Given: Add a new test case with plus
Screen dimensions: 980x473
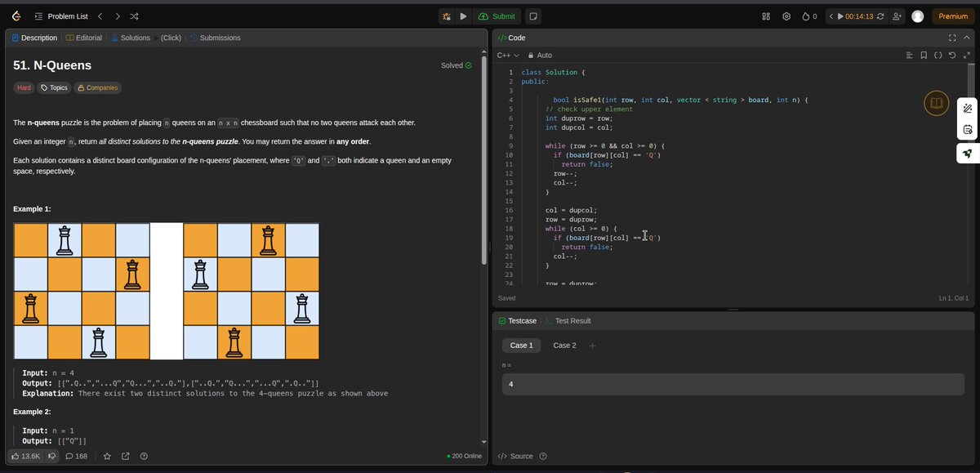Looking at the screenshot, I should [591, 345].
